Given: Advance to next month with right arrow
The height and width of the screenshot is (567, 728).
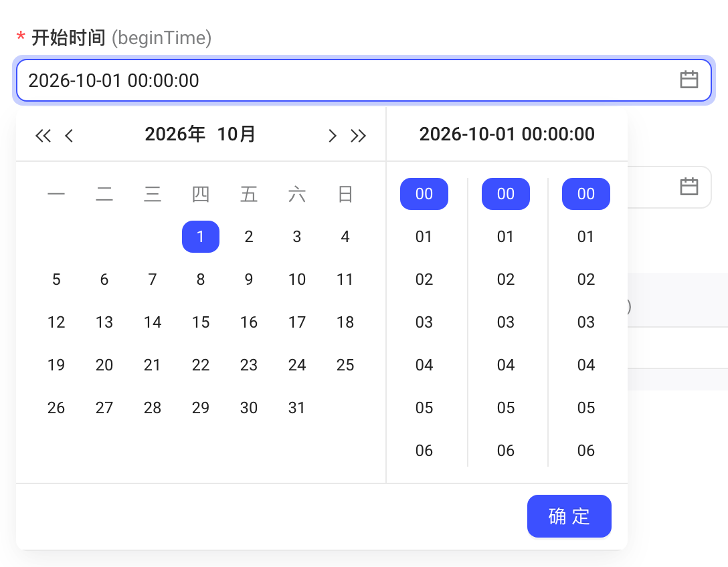Looking at the screenshot, I should pos(332,136).
